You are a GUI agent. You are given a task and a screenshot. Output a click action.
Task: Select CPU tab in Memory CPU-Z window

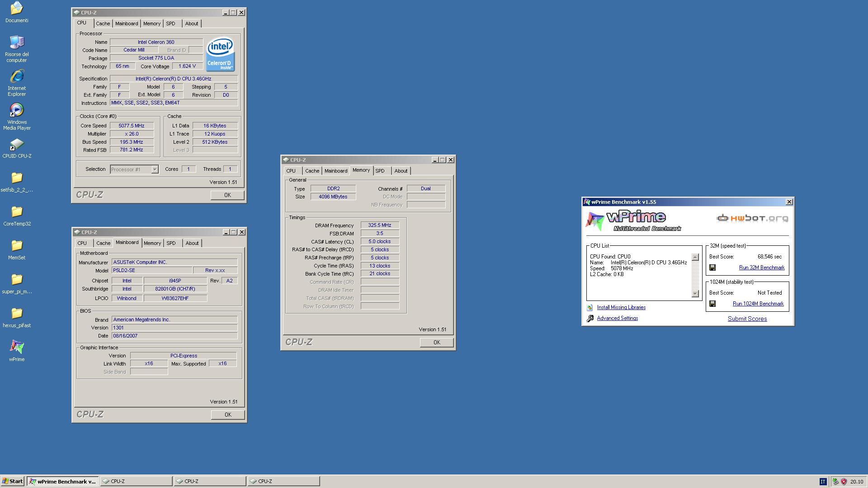(291, 171)
